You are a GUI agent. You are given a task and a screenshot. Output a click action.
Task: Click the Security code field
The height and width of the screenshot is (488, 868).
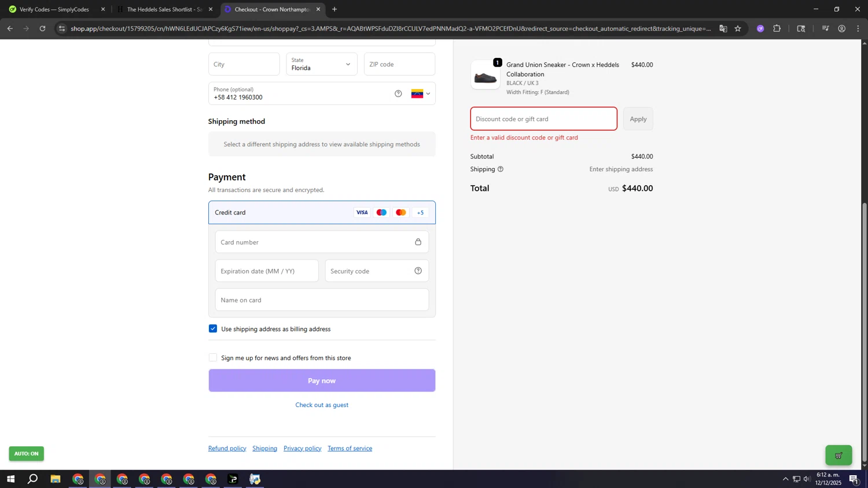pos(377,271)
